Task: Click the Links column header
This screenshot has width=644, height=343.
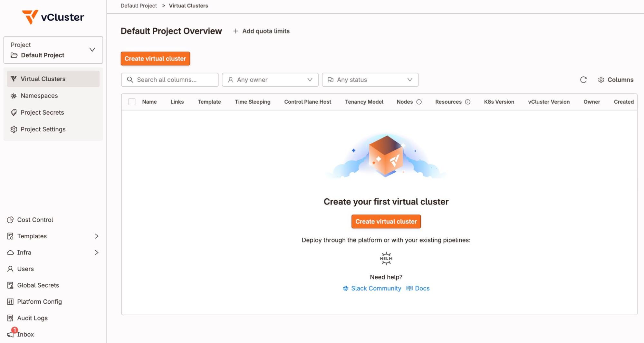Action: 177,102
